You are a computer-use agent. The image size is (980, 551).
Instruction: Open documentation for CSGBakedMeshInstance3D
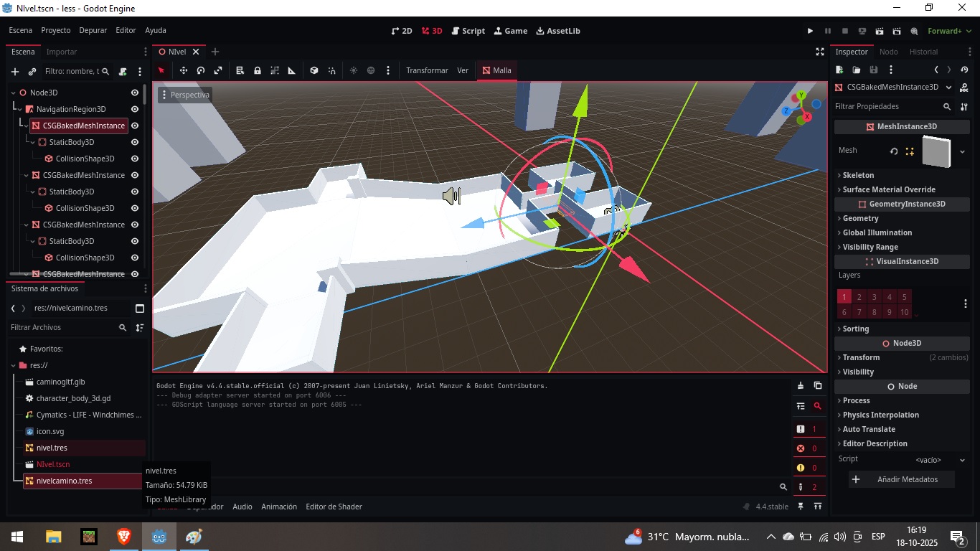964,88
